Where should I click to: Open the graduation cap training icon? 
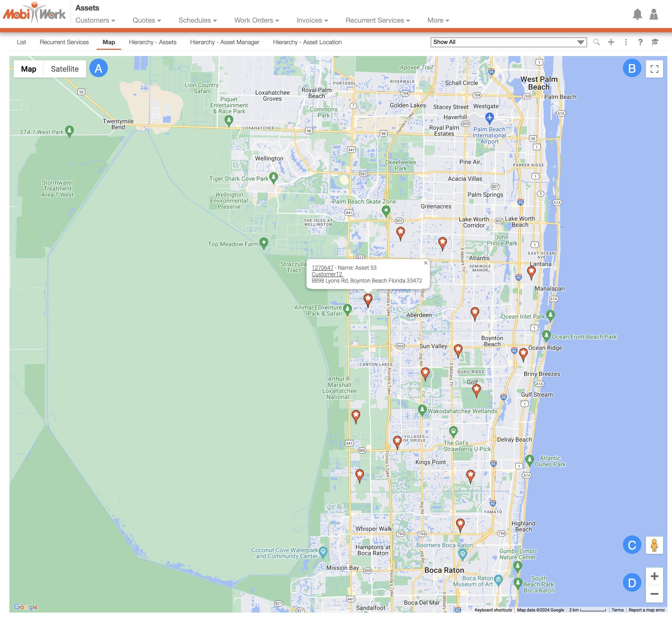[x=655, y=42]
